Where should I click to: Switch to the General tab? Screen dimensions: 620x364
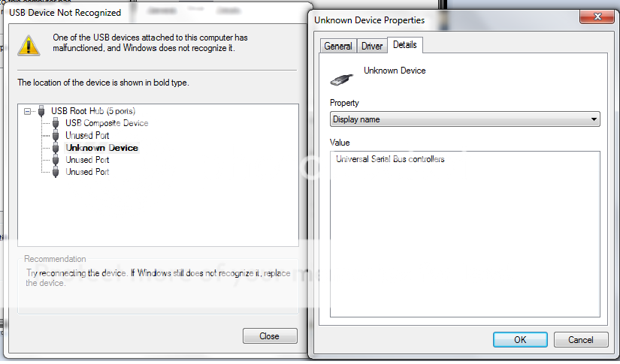(x=337, y=46)
